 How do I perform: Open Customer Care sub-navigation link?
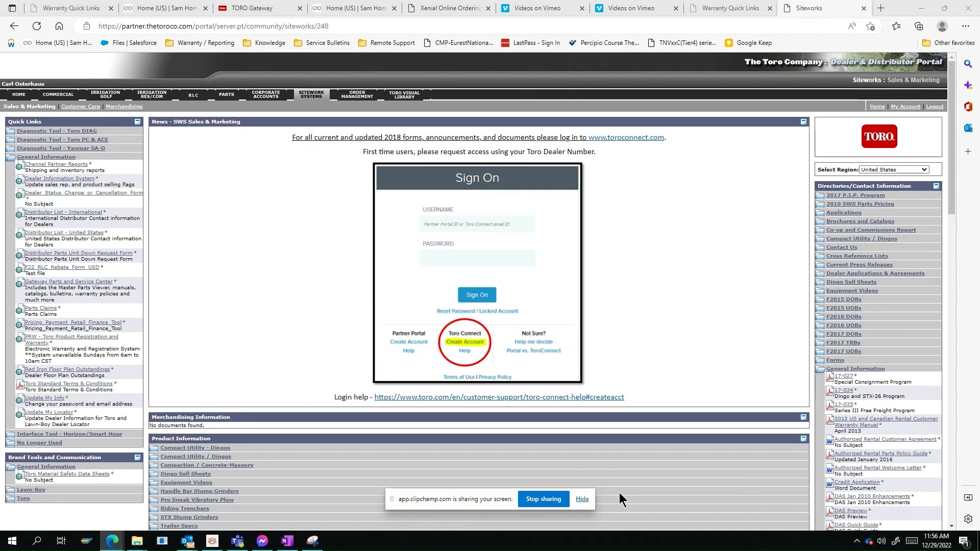(x=81, y=106)
